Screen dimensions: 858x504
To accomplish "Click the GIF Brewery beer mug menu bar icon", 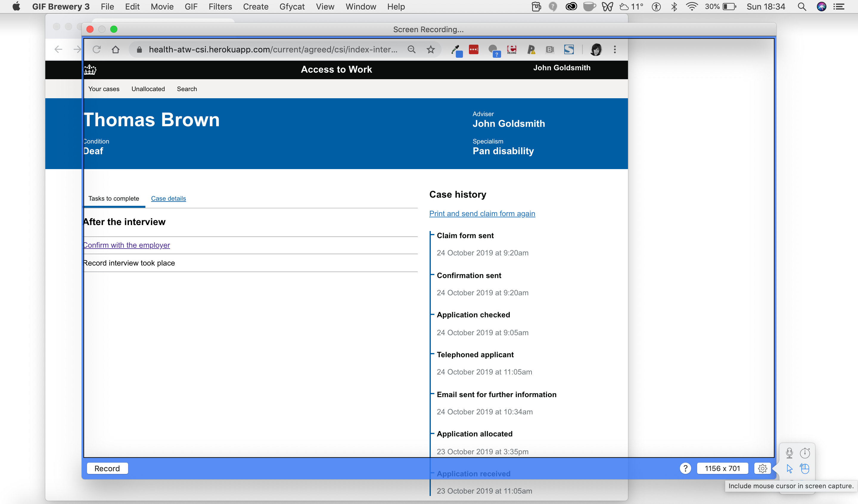I will coord(536,7).
